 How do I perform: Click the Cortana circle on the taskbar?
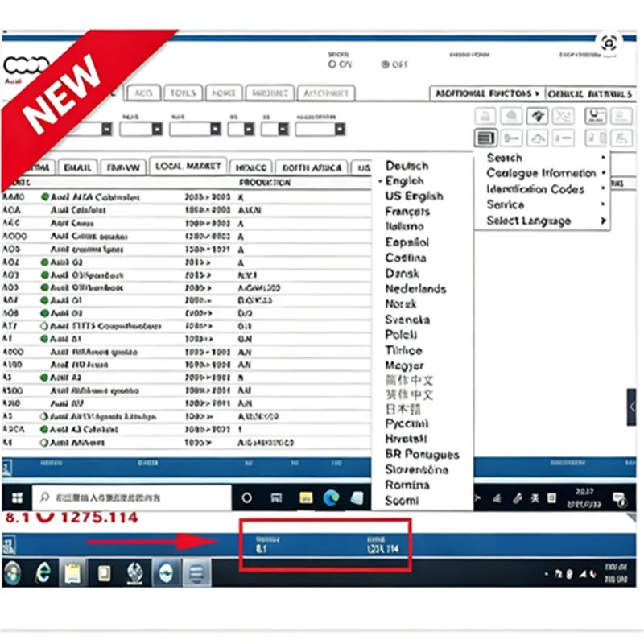click(247, 498)
